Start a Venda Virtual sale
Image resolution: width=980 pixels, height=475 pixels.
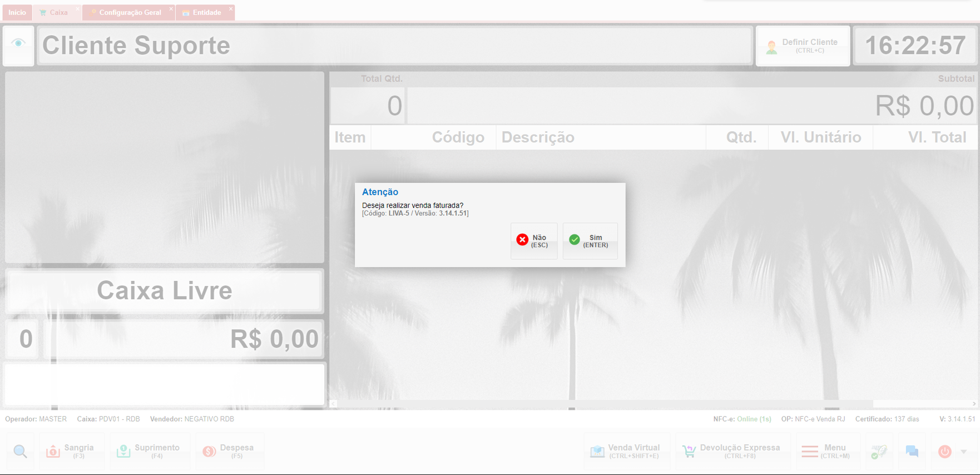[x=626, y=451]
